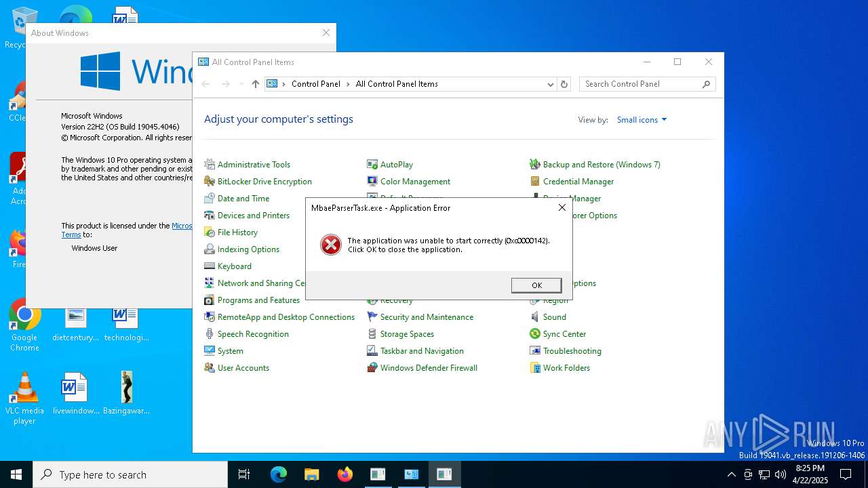Open the notification center

pyautogui.click(x=846, y=474)
